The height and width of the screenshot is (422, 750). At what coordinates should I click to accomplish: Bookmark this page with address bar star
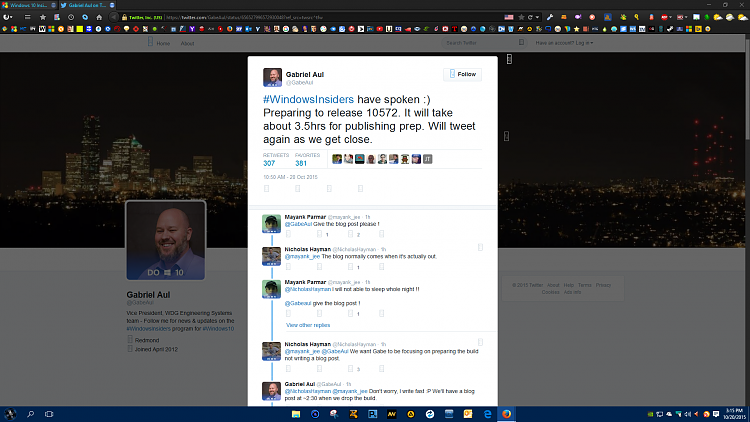(521, 17)
